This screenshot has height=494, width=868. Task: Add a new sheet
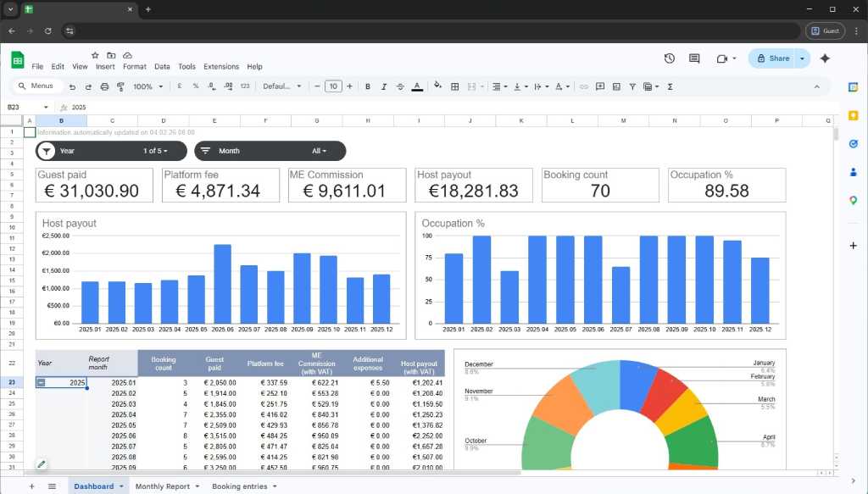31,486
